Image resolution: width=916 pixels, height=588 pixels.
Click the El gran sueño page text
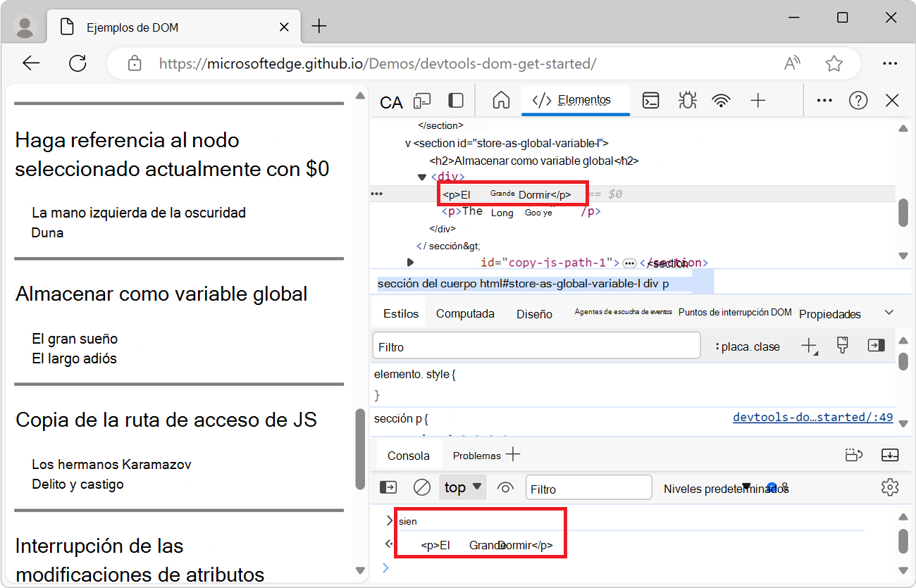[x=75, y=339]
